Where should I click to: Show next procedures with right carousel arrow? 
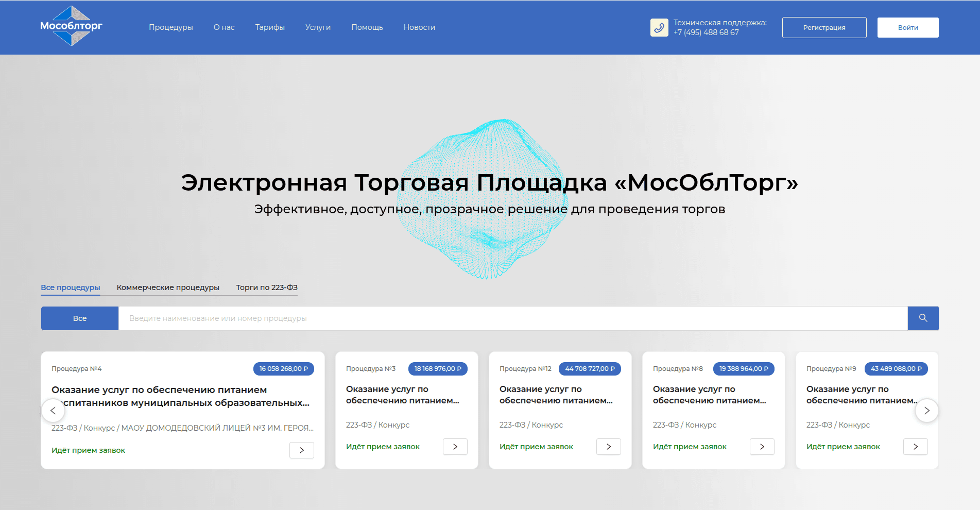[x=926, y=411]
